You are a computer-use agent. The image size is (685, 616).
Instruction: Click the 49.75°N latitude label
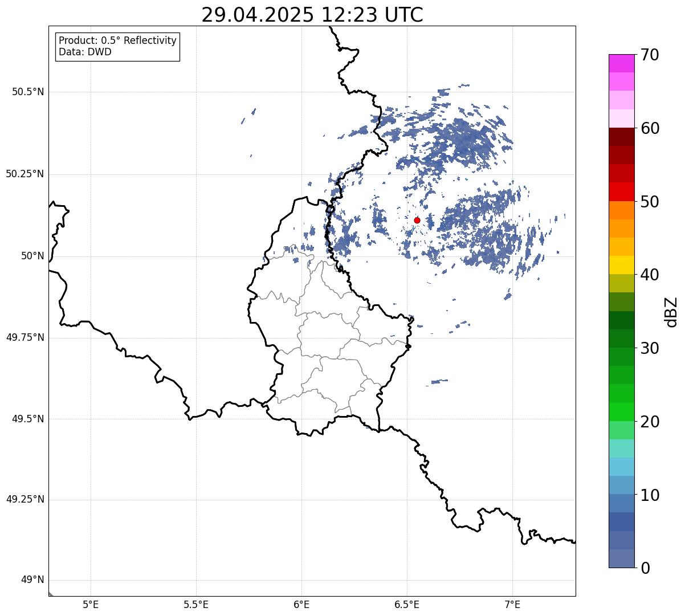click(25, 337)
